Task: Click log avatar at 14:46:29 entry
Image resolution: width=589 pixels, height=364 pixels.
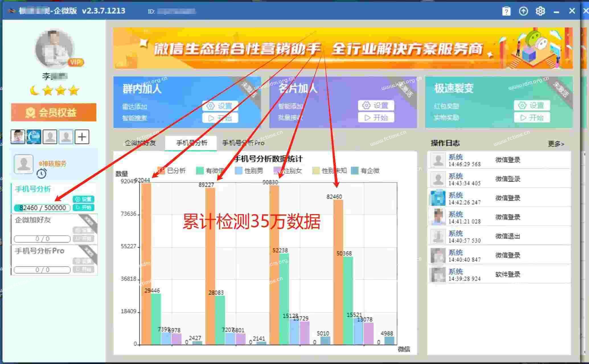Action: 438,160
